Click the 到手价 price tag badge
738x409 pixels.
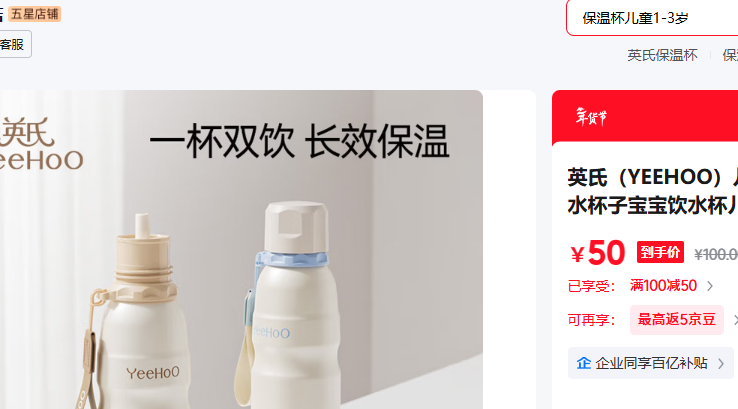(x=660, y=252)
